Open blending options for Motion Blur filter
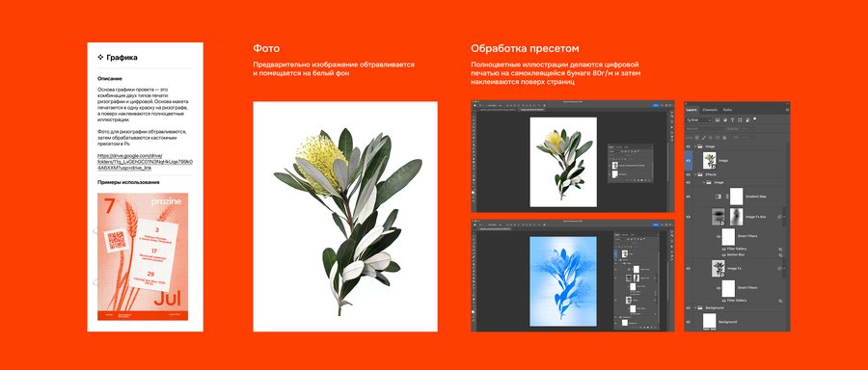This screenshot has width=868, height=370. 780,255
